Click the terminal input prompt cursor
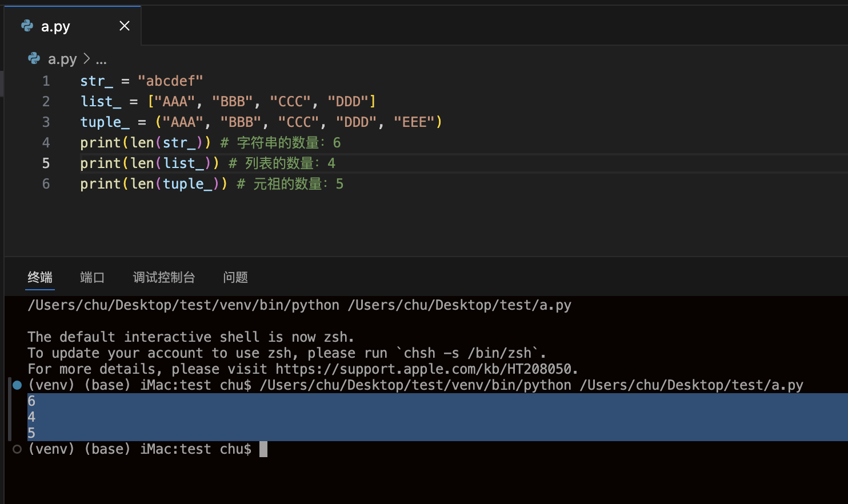The width and height of the screenshot is (848, 504). click(x=263, y=449)
